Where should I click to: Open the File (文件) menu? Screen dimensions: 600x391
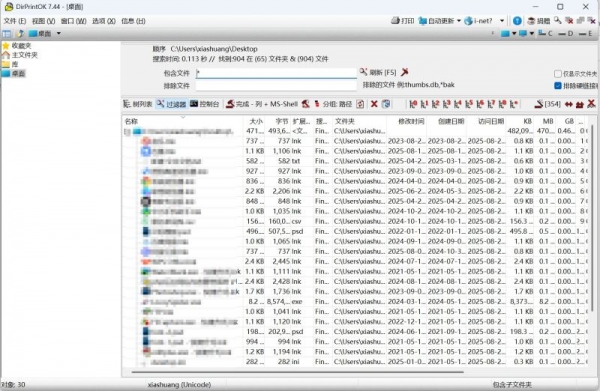tap(15, 21)
